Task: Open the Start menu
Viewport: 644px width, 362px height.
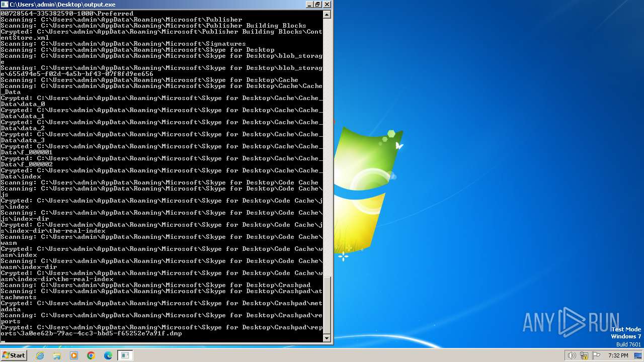Action: pos(14,355)
